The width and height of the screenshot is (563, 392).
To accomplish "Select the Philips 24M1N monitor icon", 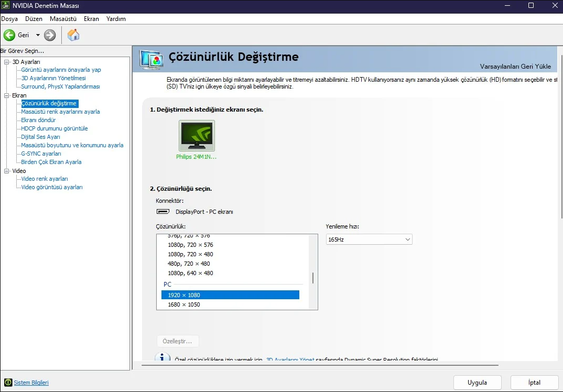I will pos(197,136).
